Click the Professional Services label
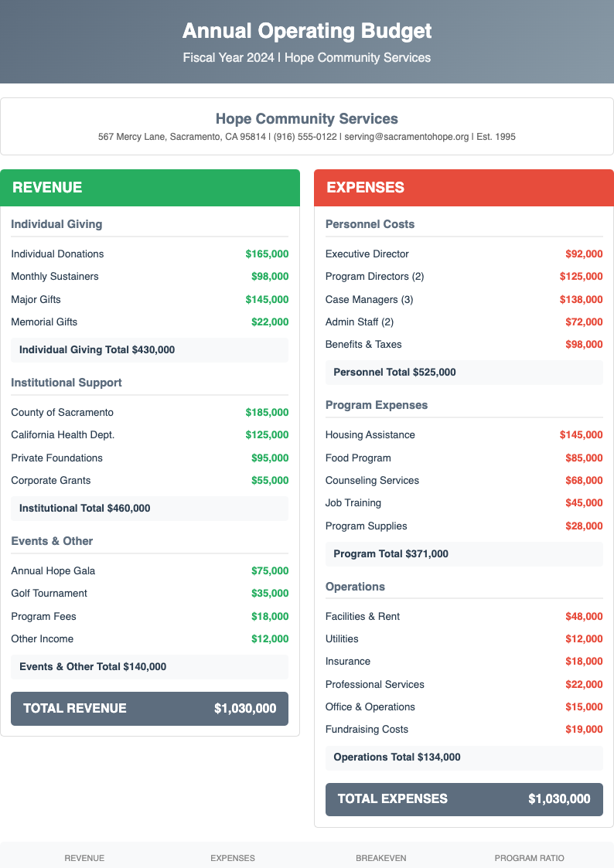 [375, 685]
